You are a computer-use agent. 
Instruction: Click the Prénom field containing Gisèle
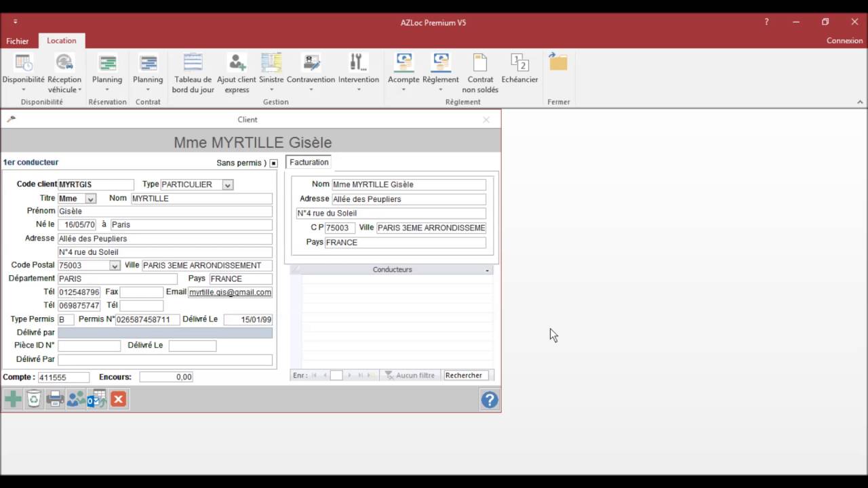coord(165,211)
